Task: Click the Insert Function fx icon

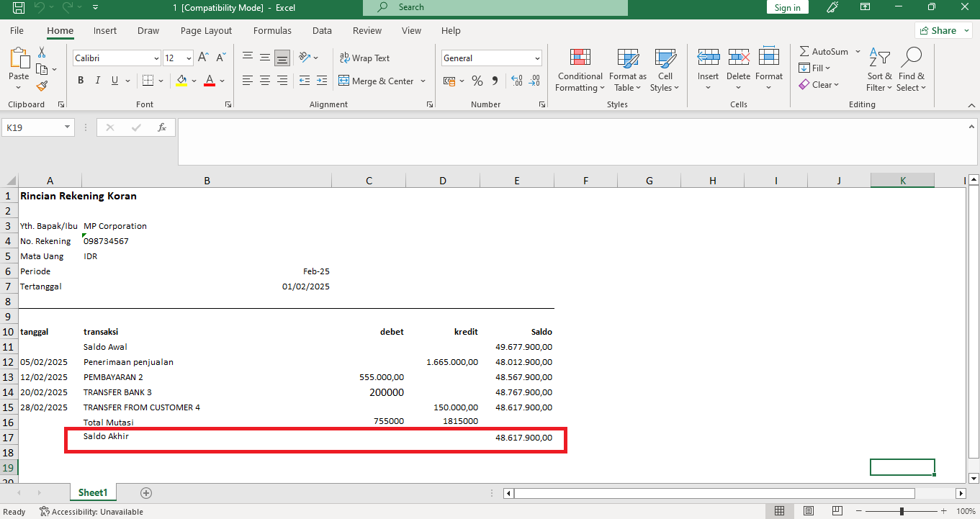Action: click(162, 127)
